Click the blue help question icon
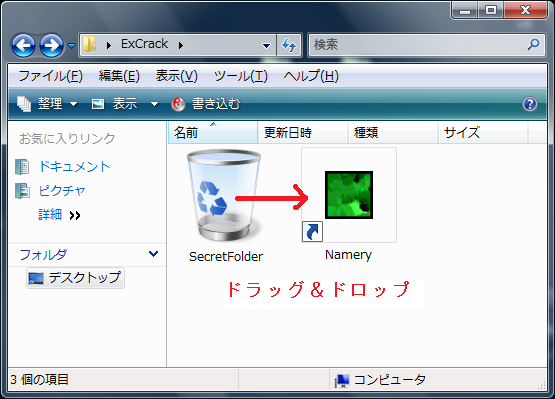The image size is (555, 399). (530, 104)
